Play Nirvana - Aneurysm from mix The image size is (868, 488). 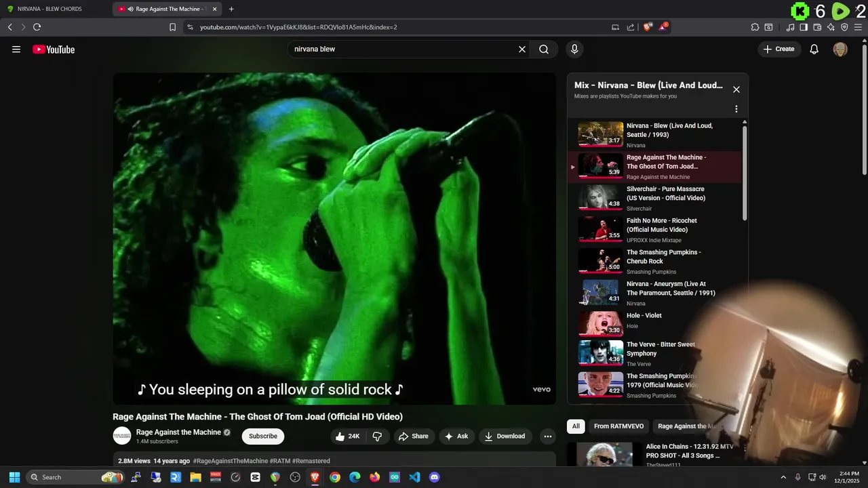655,293
